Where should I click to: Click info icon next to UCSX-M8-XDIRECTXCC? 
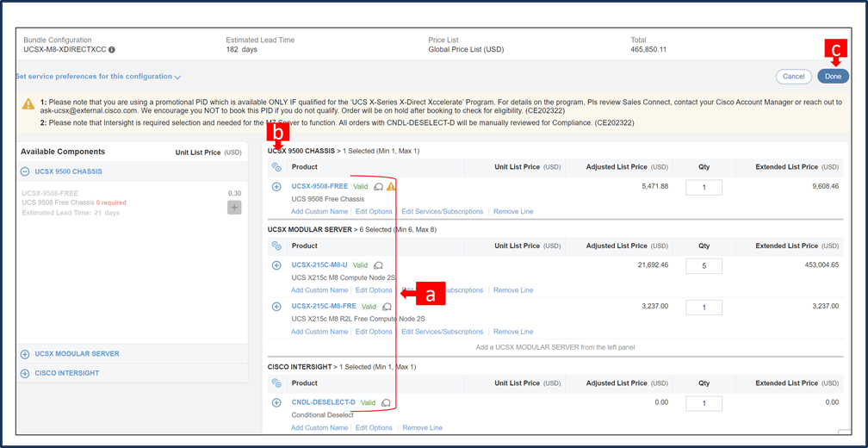click(x=112, y=49)
